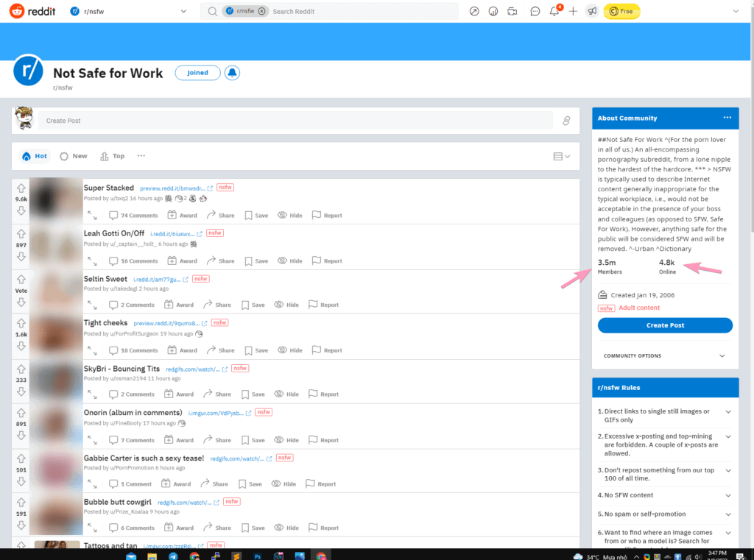
Task: Click the search magnifier icon
Action: click(212, 11)
